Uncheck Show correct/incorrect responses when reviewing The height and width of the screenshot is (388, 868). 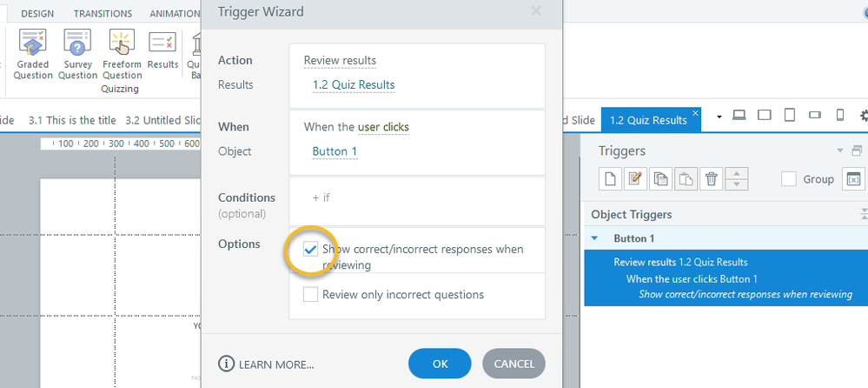(x=310, y=250)
